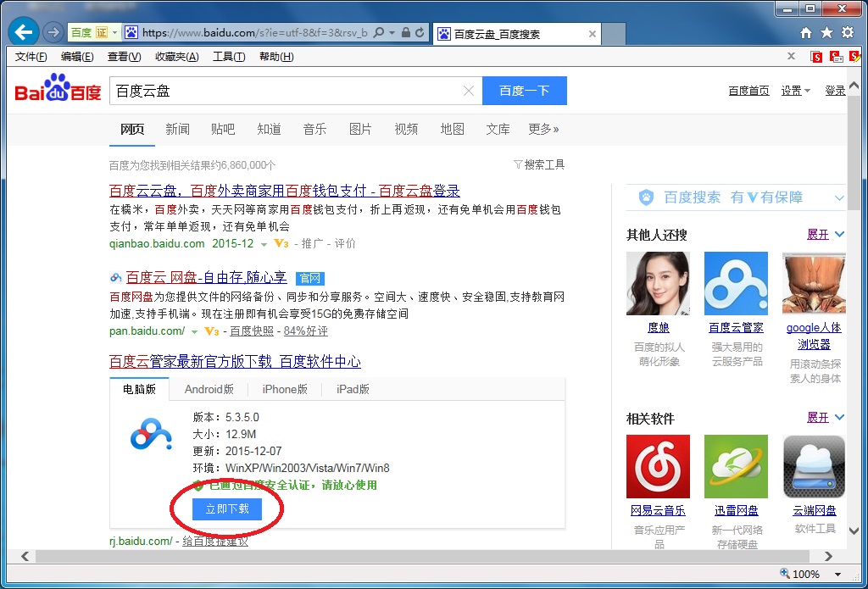Click the 百度一下 search button

coord(524,91)
